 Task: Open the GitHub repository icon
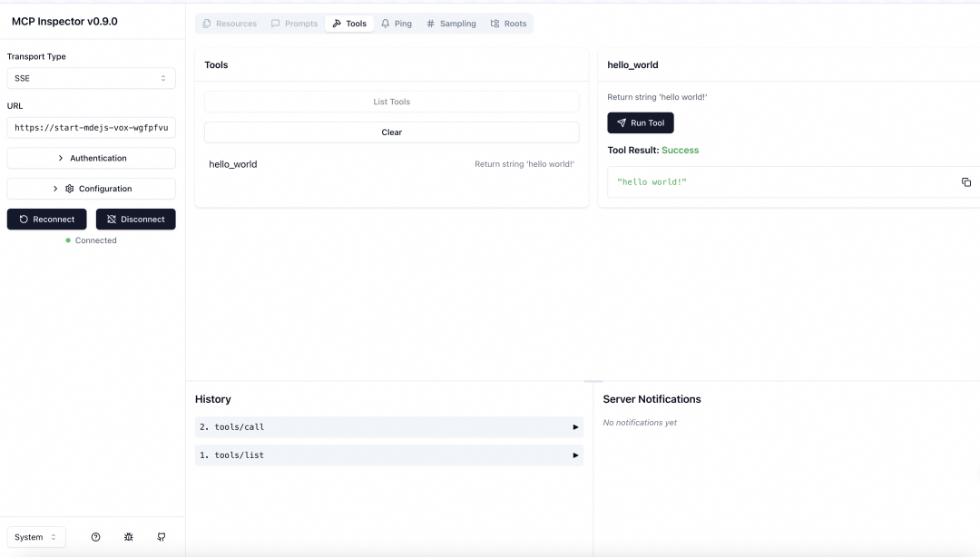point(162,537)
